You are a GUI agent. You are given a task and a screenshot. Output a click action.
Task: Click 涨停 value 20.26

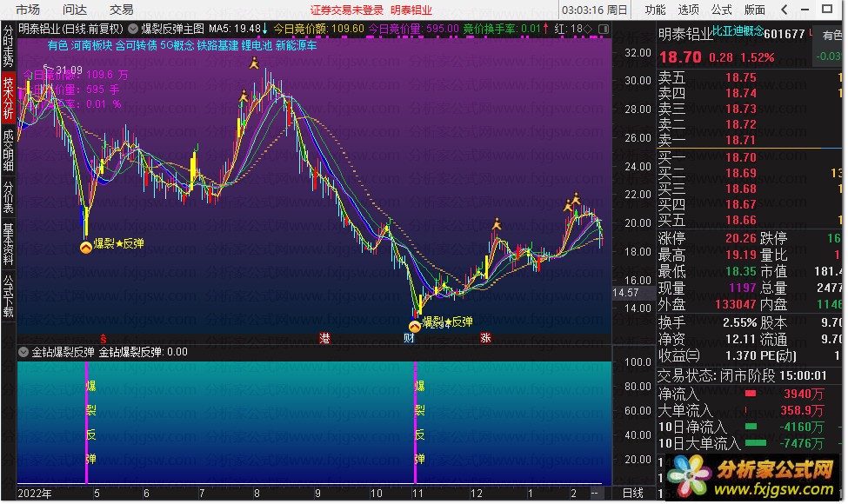point(741,238)
